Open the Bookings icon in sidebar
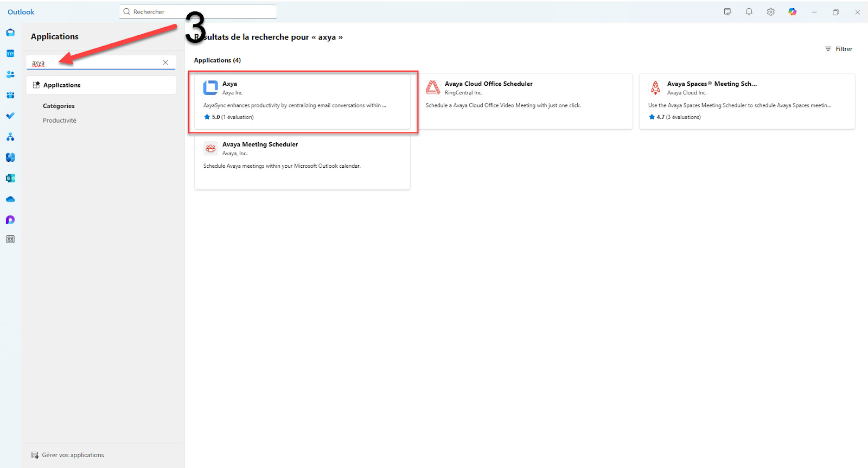The width and height of the screenshot is (868, 468). [10, 178]
